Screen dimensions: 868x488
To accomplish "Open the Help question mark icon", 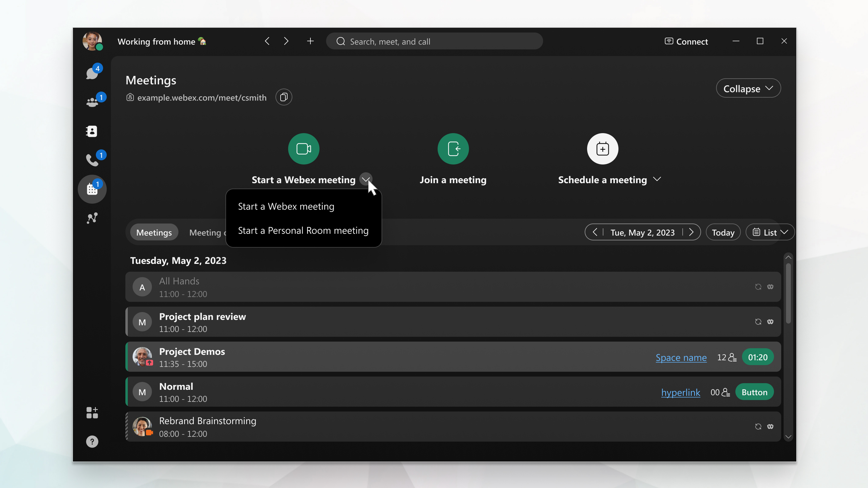I will 92,442.
